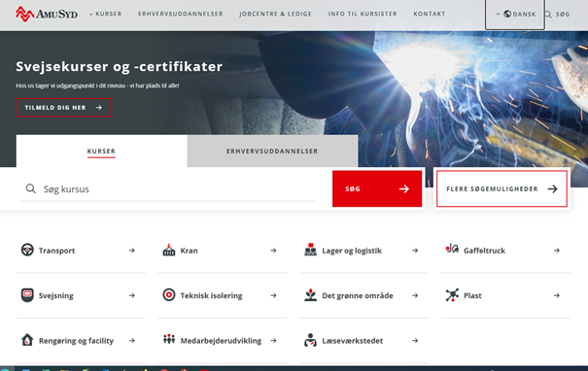Open INFO TIL KURSISTER menu item

click(x=363, y=14)
